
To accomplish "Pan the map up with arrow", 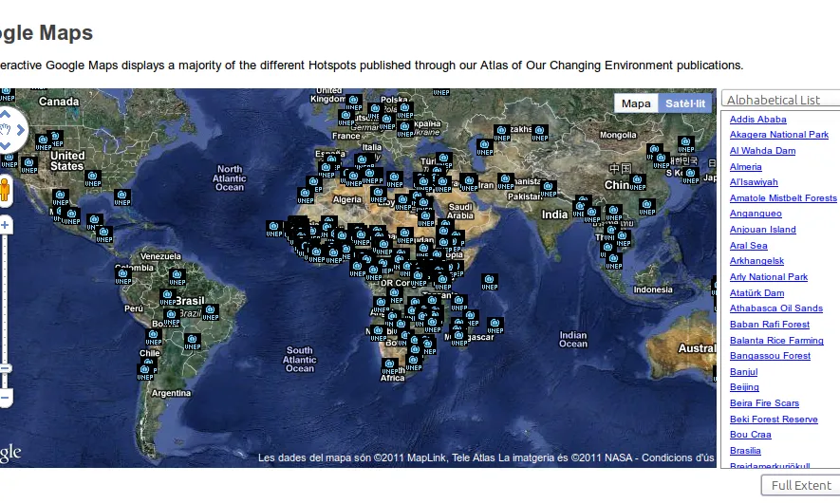I will pyautogui.click(x=5, y=114).
